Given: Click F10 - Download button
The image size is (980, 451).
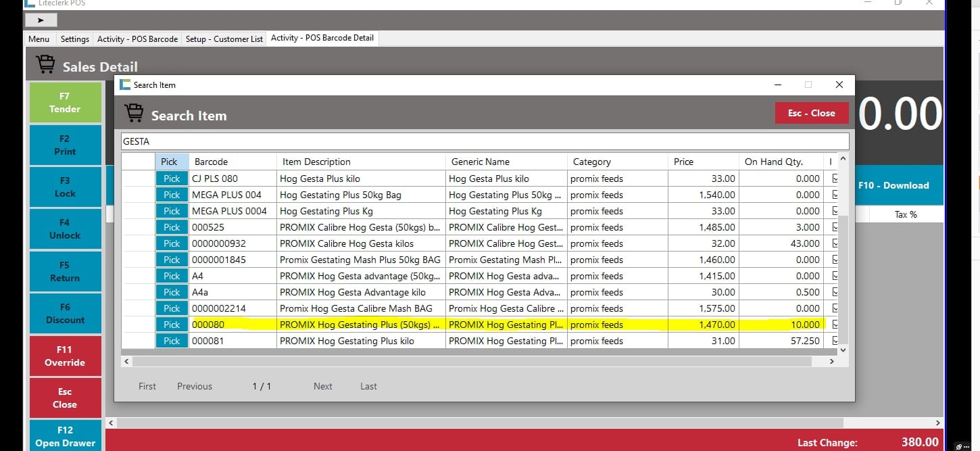Looking at the screenshot, I should tap(893, 185).
